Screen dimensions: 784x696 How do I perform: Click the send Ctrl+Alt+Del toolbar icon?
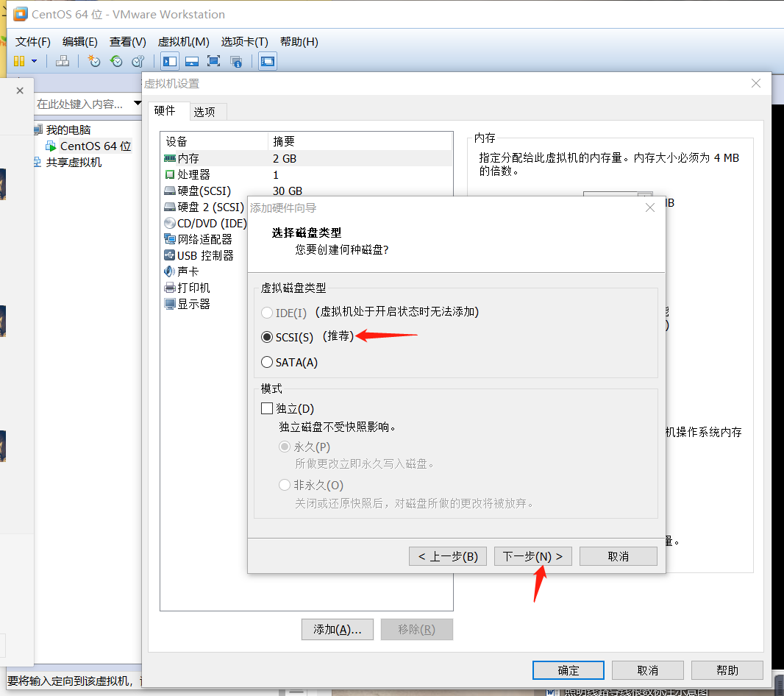point(63,61)
